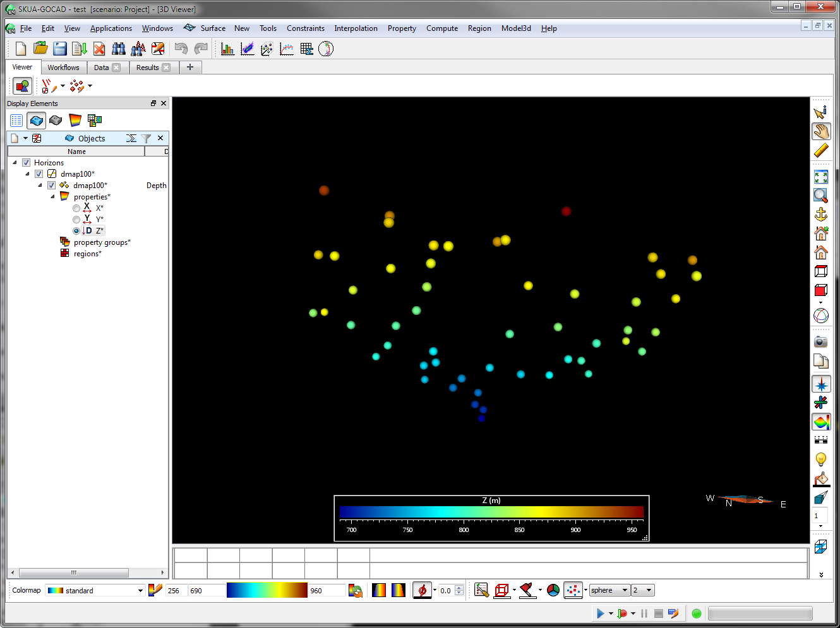Select the X property radio button
The image size is (840, 628).
tap(76, 208)
